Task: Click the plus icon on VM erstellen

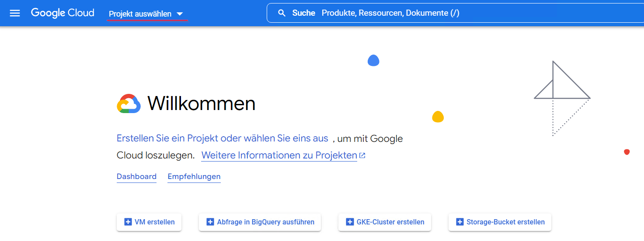Action: click(x=128, y=222)
